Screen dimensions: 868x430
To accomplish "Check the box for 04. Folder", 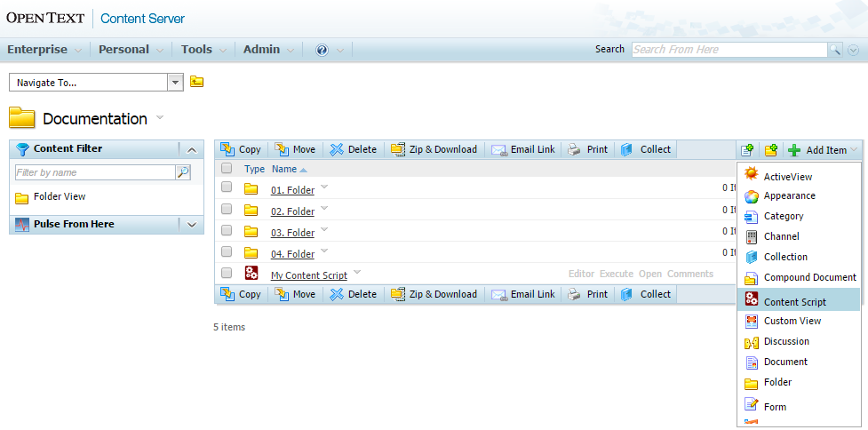I will pos(227,251).
